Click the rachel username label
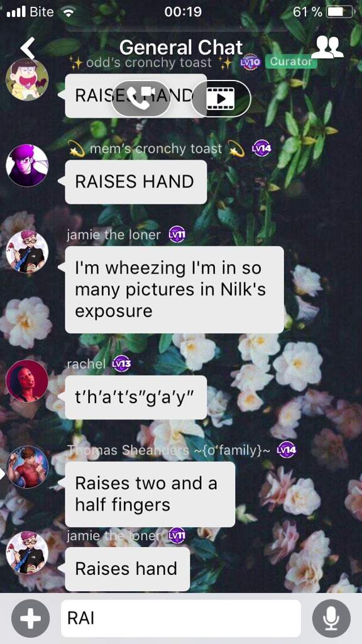The height and width of the screenshot is (644, 362). [87, 364]
